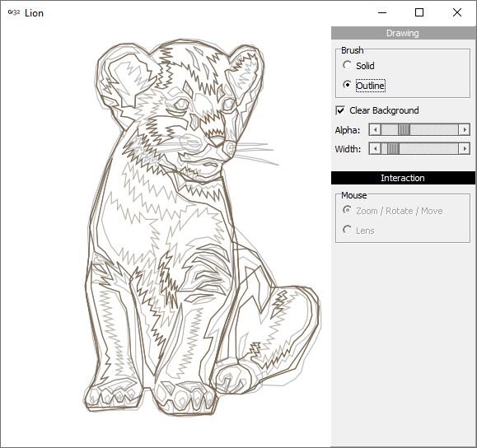This screenshot has width=477, height=448.
Task: Click the Width slider thumb
Action: pyautogui.click(x=393, y=149)
